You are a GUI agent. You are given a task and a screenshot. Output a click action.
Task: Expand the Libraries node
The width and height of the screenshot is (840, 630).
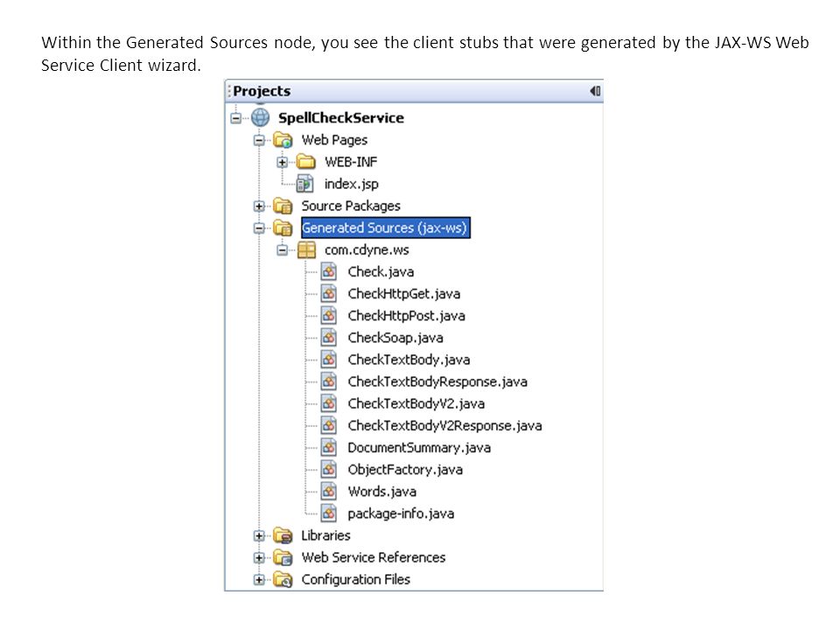pos(259,535)
